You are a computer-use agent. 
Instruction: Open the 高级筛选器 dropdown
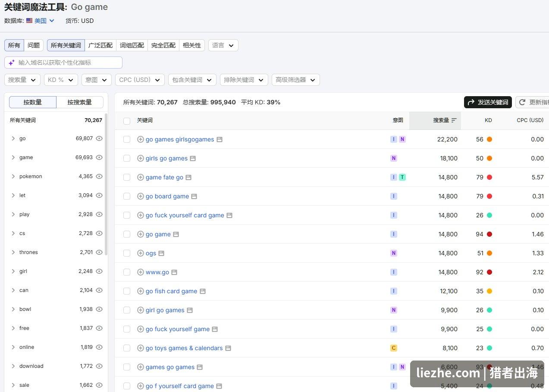tap(296, 80)
